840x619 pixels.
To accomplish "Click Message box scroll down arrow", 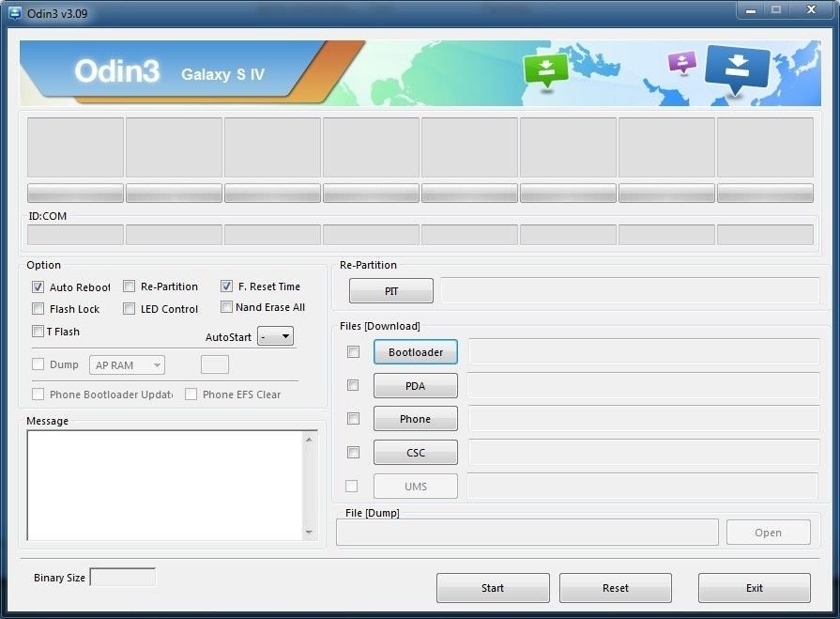I will [309, 533].
